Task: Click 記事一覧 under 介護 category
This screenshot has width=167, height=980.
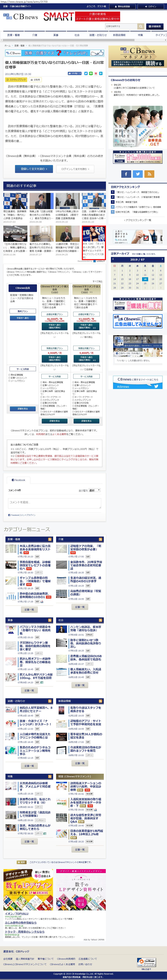Action: 80,607
